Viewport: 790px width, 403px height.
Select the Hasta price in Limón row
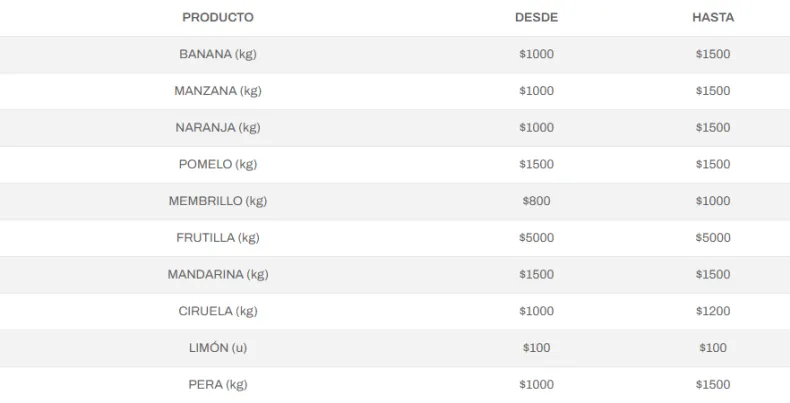pos(713,348)
